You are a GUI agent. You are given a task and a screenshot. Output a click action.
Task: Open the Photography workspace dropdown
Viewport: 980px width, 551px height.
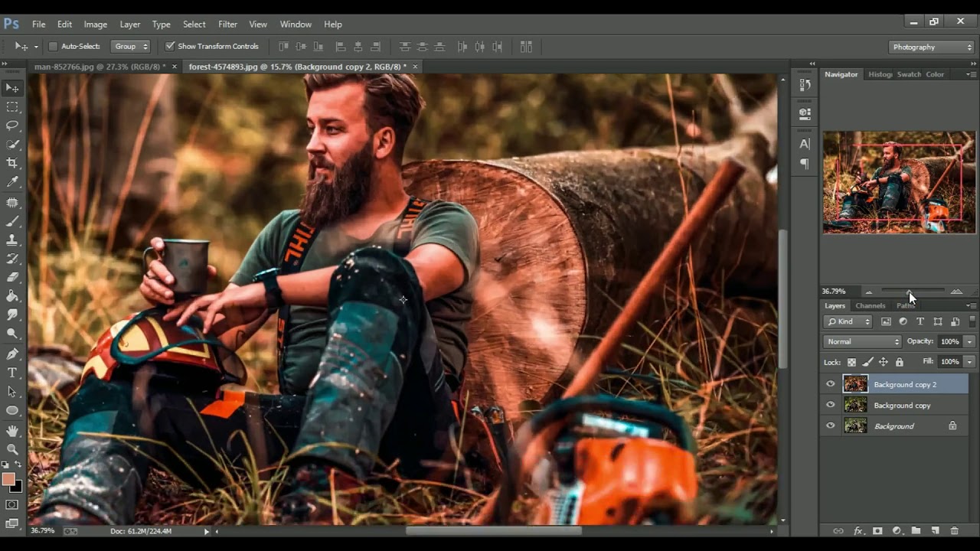click(932, 47)
